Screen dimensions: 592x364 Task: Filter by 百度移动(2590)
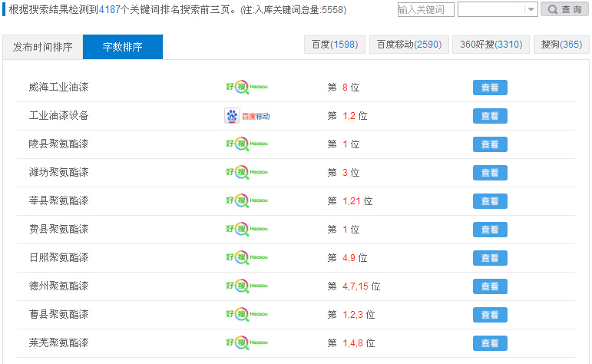coord(409,45)
